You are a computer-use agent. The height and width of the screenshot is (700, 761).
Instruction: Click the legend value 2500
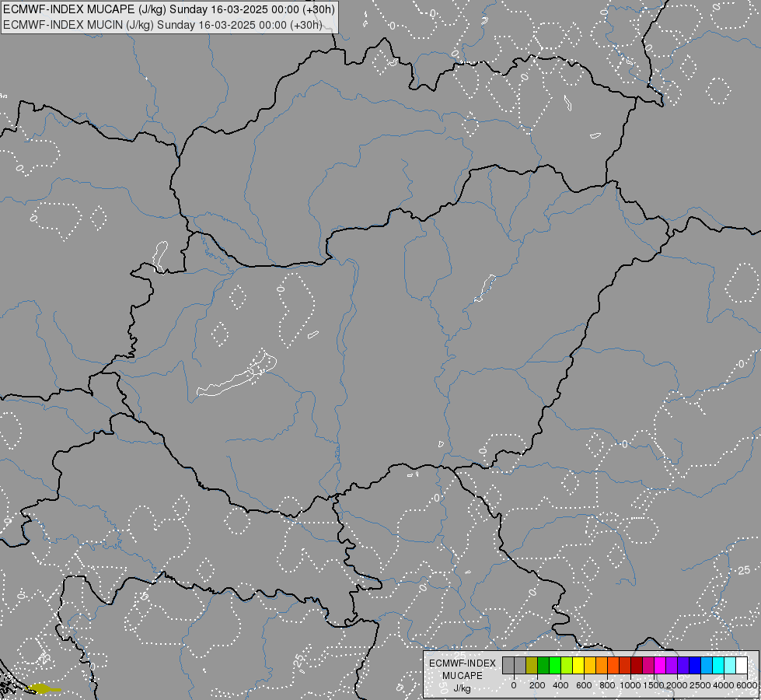point(700,685)
